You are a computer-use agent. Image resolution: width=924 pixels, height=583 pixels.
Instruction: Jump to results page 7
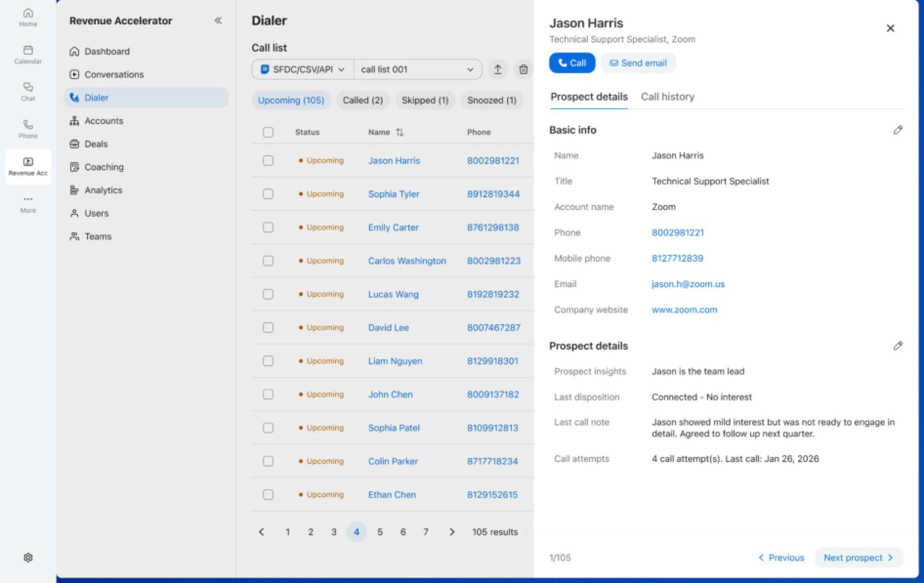426,532
